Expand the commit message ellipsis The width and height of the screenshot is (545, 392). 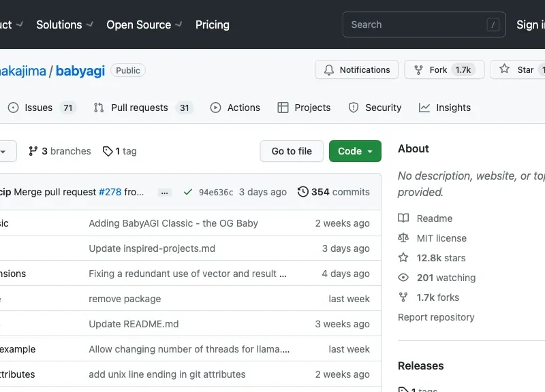point(165,193)
